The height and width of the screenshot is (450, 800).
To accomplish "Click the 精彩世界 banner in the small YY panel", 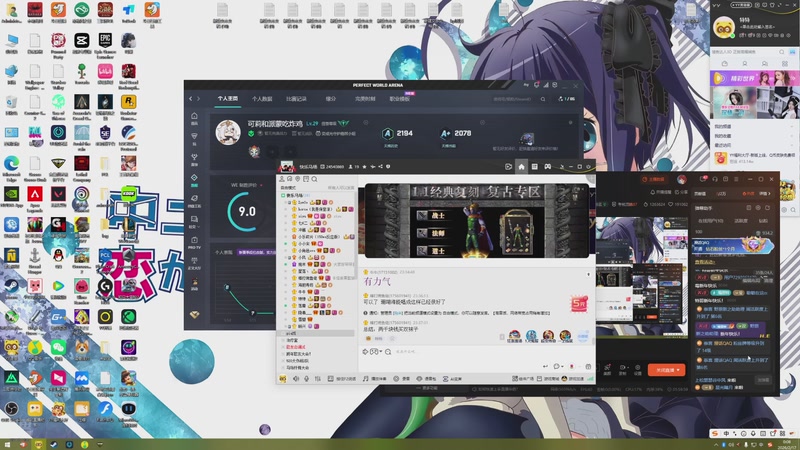I will [x=754, y=79].
